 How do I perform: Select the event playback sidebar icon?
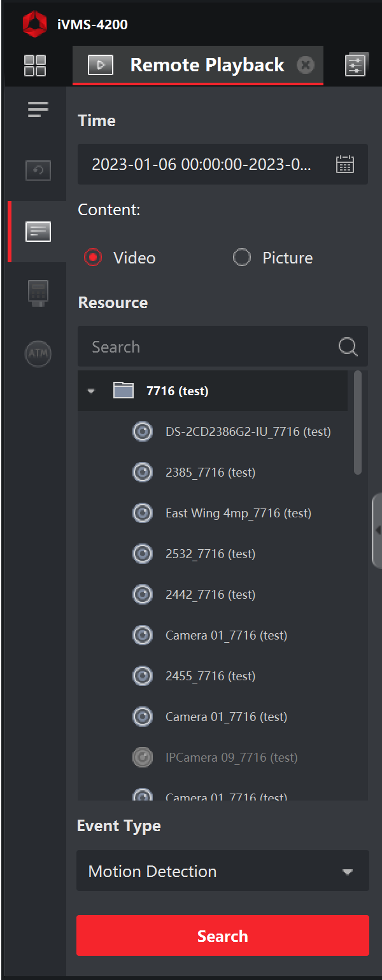38,232
